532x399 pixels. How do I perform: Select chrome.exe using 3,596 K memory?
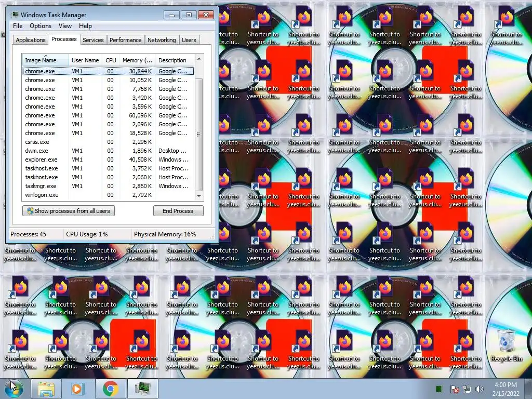(108, 107)
